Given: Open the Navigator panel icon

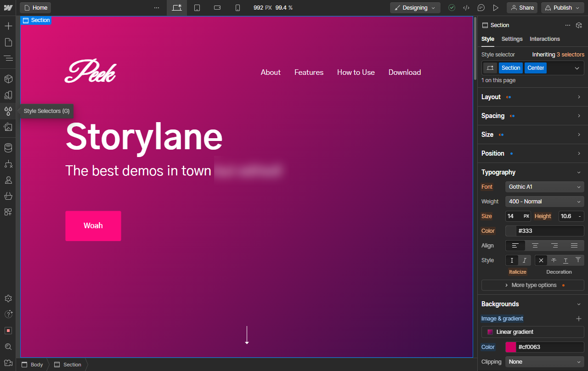Looking at the screenshot, I should [8, 58].
